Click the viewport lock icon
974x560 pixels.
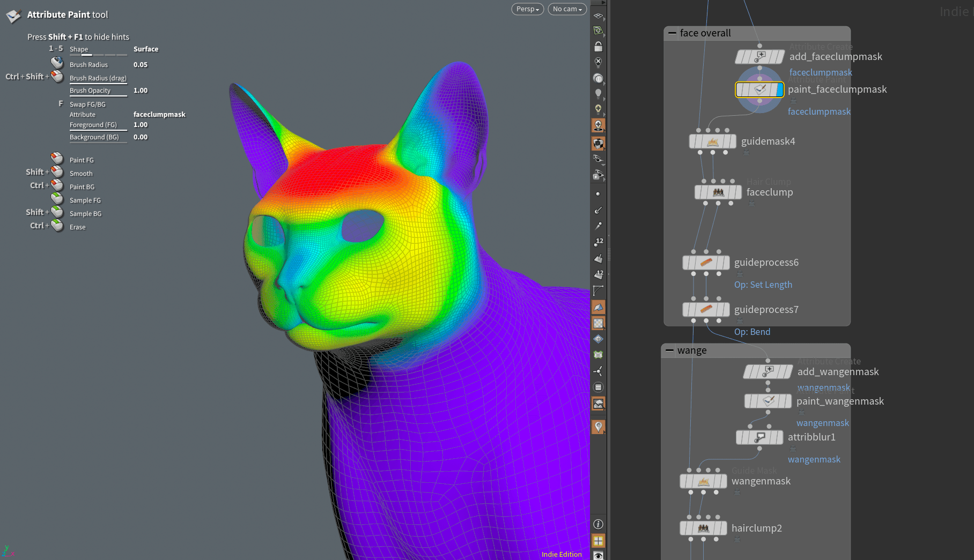pos(598,47)
